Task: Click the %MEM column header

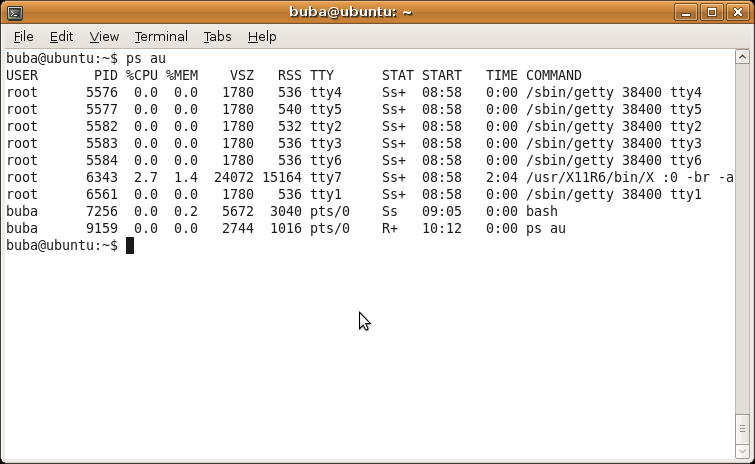Action: coord(182,76)
